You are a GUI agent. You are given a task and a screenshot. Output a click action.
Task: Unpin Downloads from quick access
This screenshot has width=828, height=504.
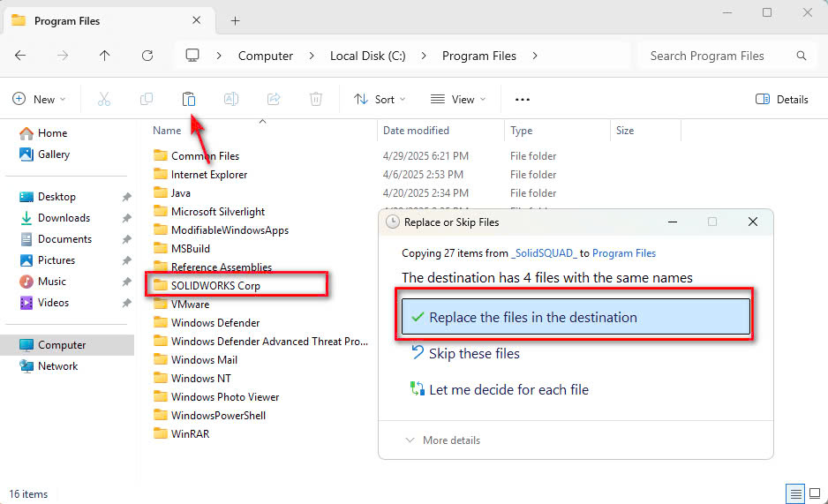tap(127, 218)
